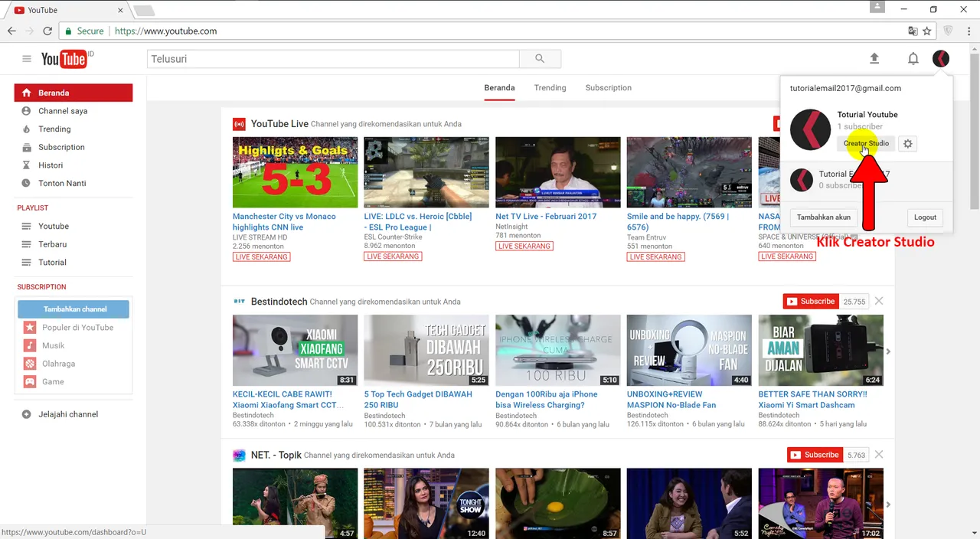
Task: Click the Game channel icon
Action: [x=29, y=382]
